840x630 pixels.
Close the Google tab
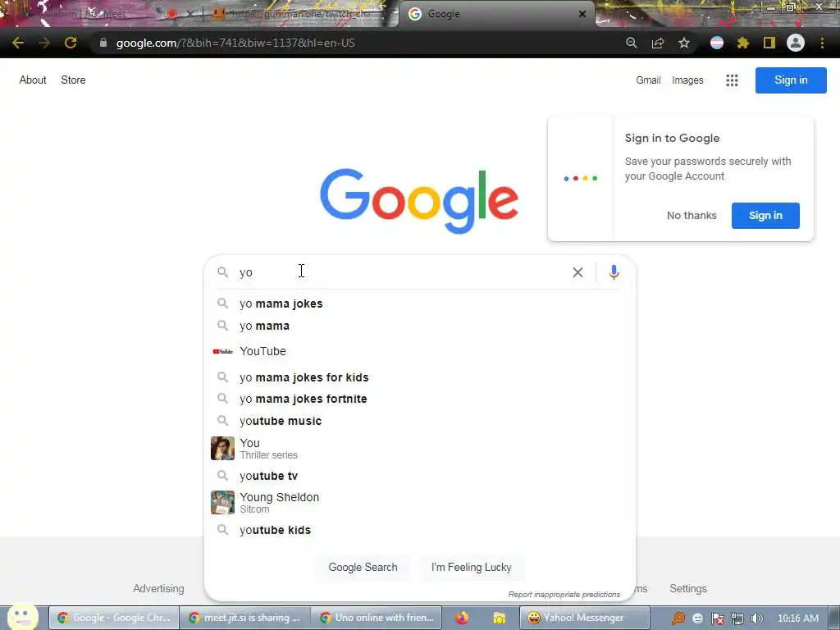pyautogui.click(x=582, y=14)
